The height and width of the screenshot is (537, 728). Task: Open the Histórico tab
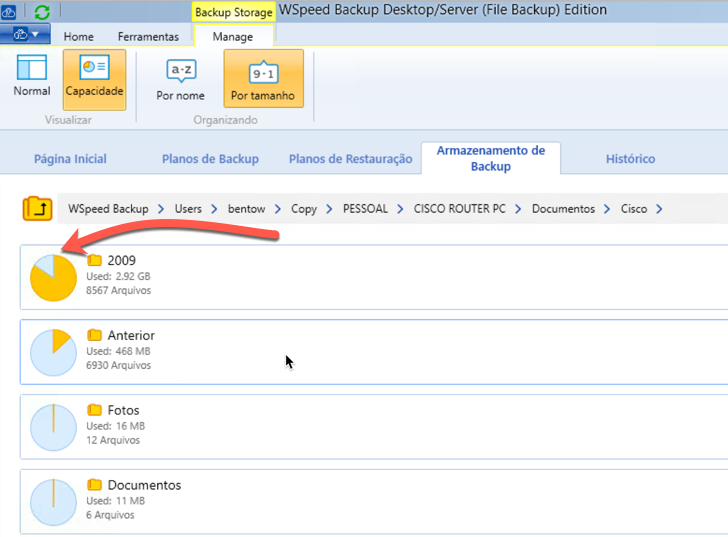[630, 159]
